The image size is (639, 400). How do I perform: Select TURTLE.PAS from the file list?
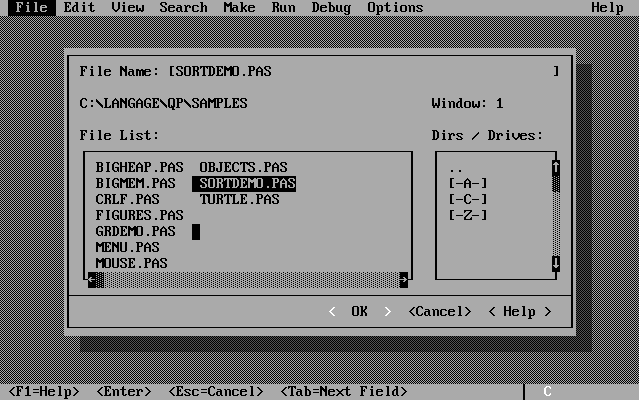pyautogui.click(x=239, y=199)
